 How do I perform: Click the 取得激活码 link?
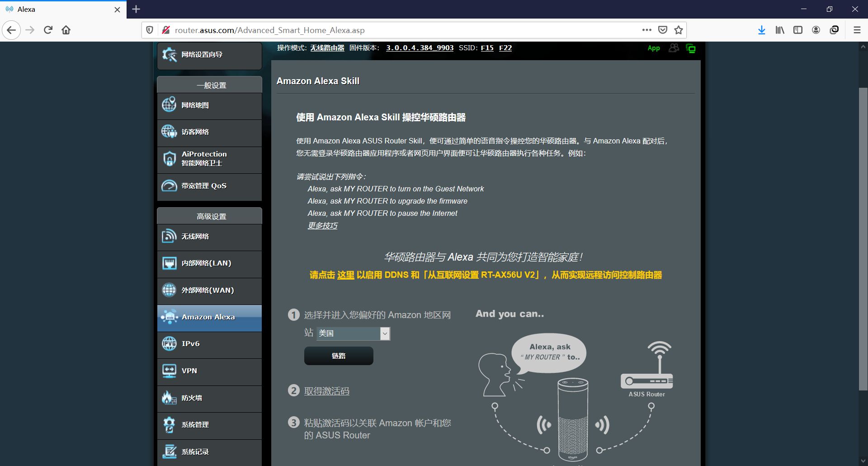tap(326, 391)
